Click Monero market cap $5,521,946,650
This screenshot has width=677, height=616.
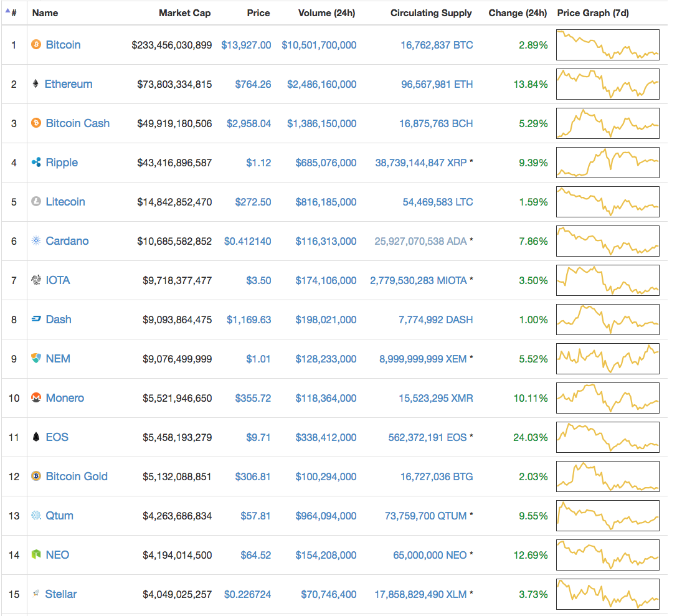pos(178,398)
